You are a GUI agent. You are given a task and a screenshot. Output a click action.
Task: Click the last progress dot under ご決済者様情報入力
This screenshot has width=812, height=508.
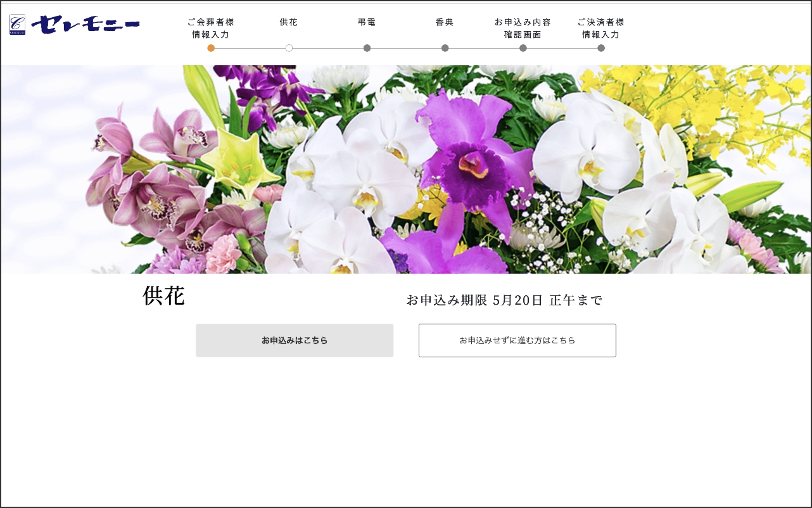pos(601,48)
